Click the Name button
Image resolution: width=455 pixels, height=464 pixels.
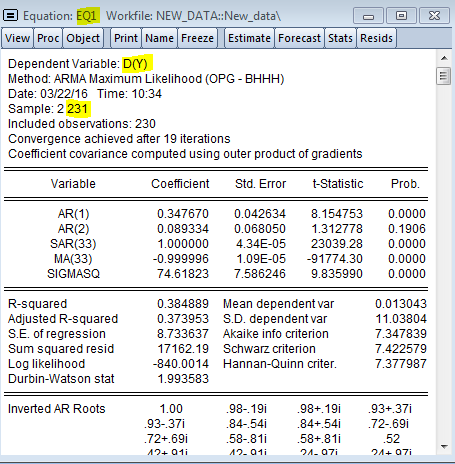point(159,38)
